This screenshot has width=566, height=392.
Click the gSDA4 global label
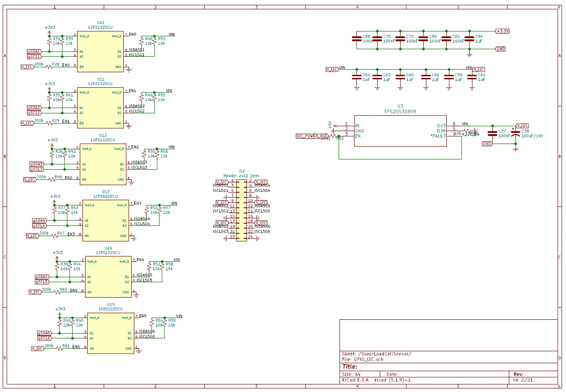tap(39, 220)
